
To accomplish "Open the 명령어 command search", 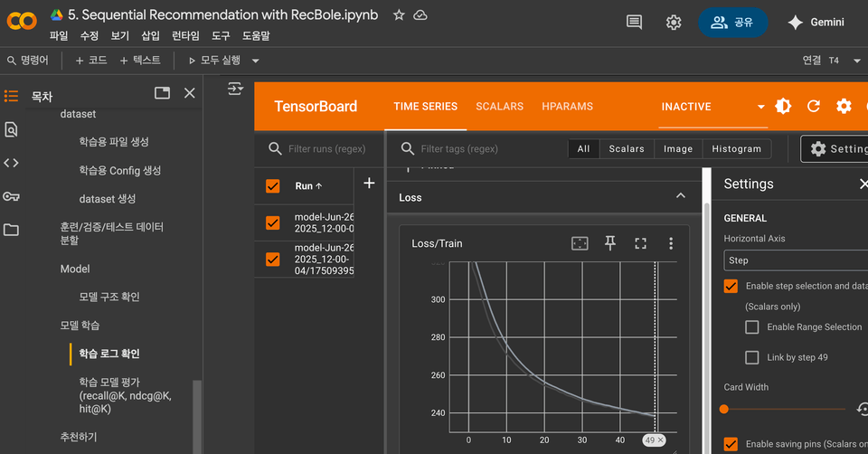I will pyautogui.click(x=28, y=61).
